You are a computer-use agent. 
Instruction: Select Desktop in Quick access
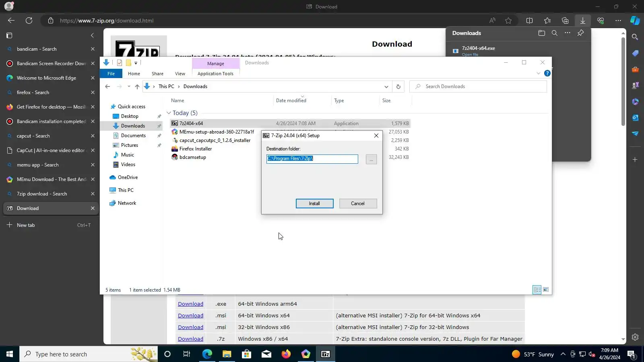tap(130, 116)
